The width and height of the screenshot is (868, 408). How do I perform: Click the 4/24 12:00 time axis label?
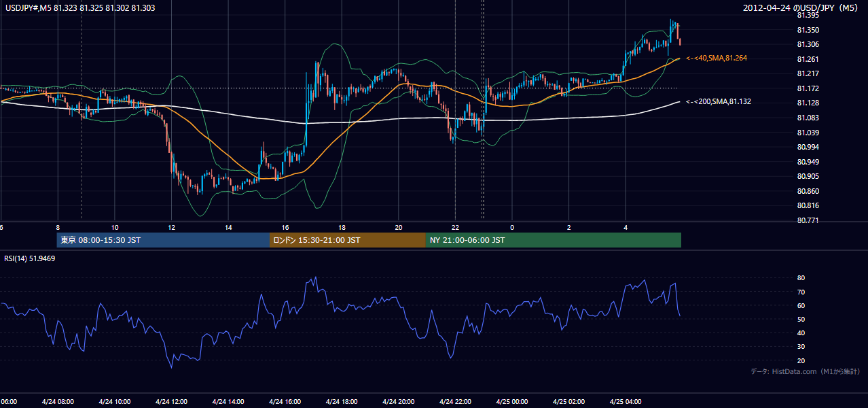coord(171,401)
